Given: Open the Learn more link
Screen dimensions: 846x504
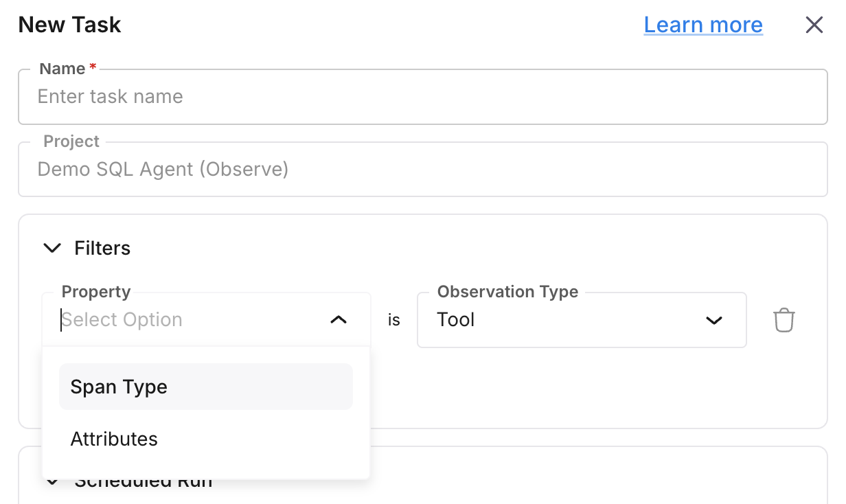Looking at the screenshot, I should coord(703,25).
